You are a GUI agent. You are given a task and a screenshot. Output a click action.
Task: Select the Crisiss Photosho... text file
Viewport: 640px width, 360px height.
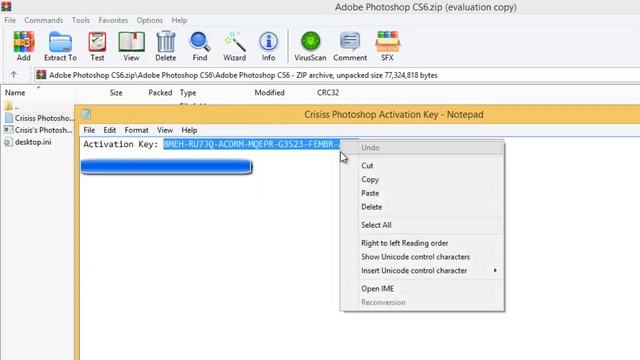coord(39,118)
